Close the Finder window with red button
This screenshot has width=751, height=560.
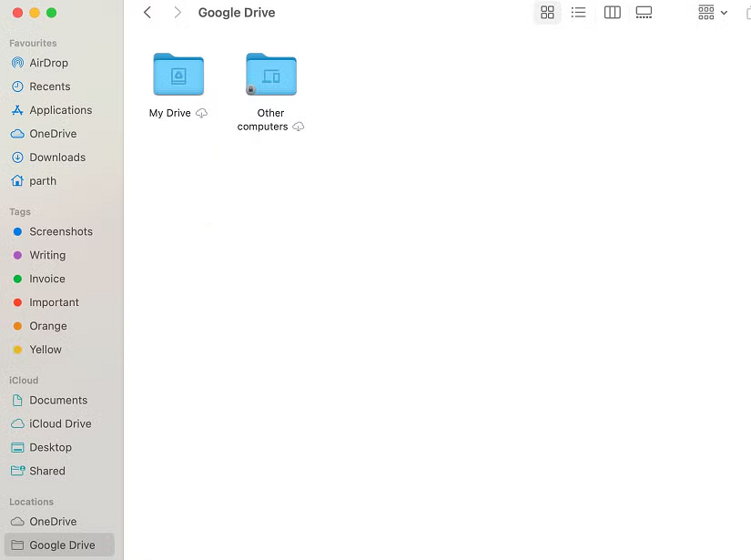pyautogui.click(x=17, y=13)
